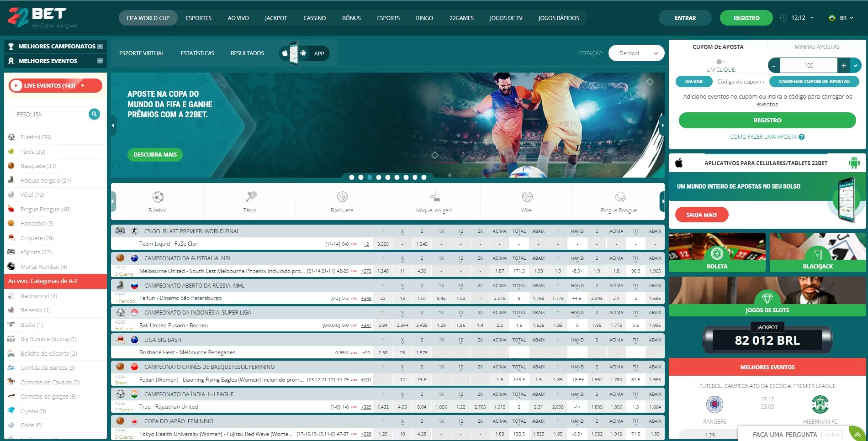Image resolution: width=868 pixels, height=441 pixels.
Task: Click the search magnifier icon
Action: tap(94, 114)
